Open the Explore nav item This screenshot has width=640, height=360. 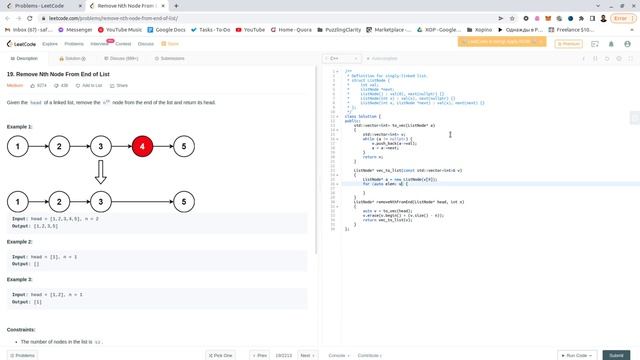point(50,44)
